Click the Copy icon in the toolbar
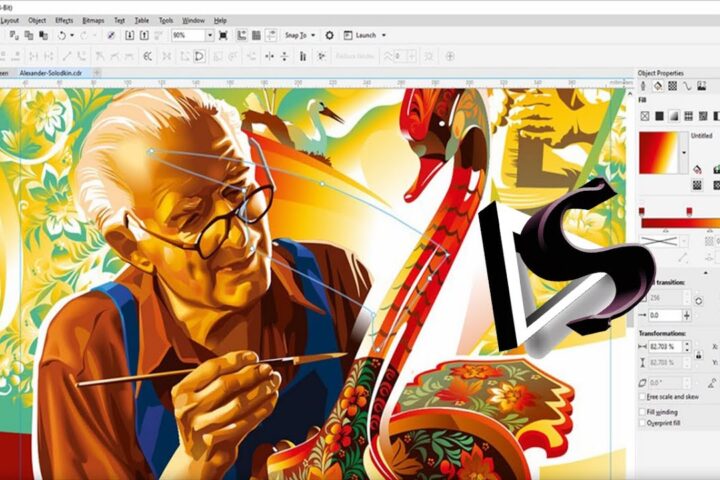Screen dimensions: 720x480 click(x=28, y=35)
